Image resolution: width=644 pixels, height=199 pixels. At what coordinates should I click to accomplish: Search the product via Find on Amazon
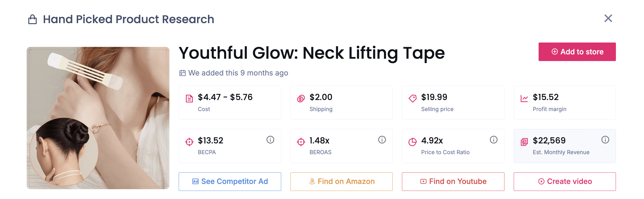[x=341, y=182]
